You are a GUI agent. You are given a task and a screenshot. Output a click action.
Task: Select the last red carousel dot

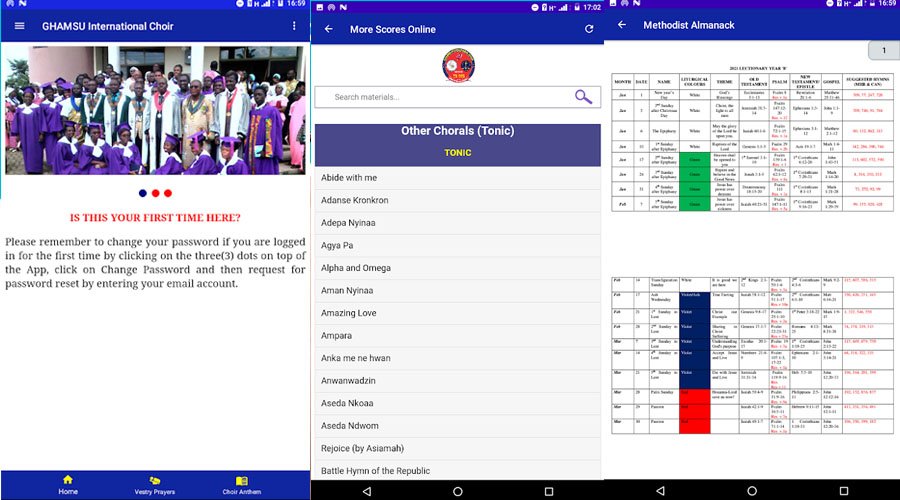168,193
